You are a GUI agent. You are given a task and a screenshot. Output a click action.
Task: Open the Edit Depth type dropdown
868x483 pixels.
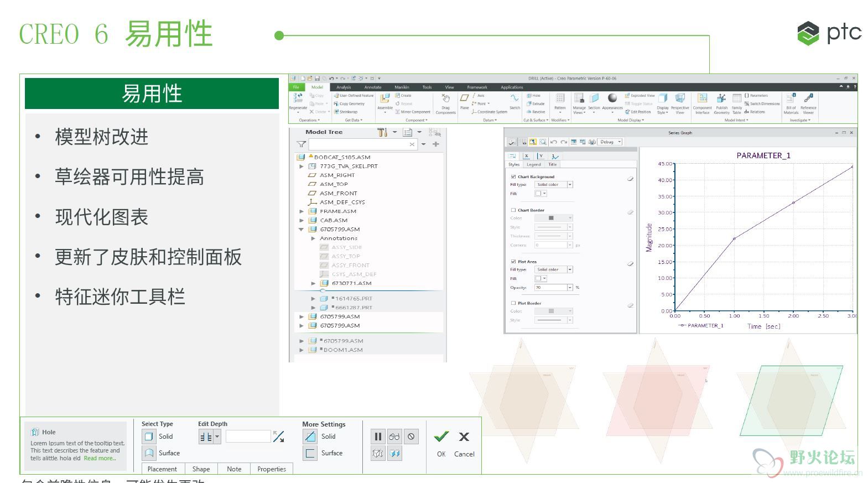pyautogui.click(x=217, y=437)
